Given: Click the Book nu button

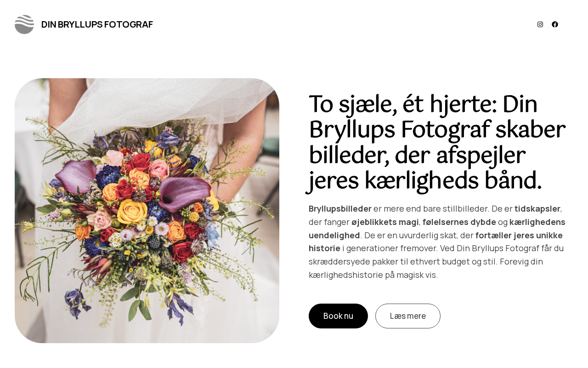Looking at the screenshot, I should 338,316.
